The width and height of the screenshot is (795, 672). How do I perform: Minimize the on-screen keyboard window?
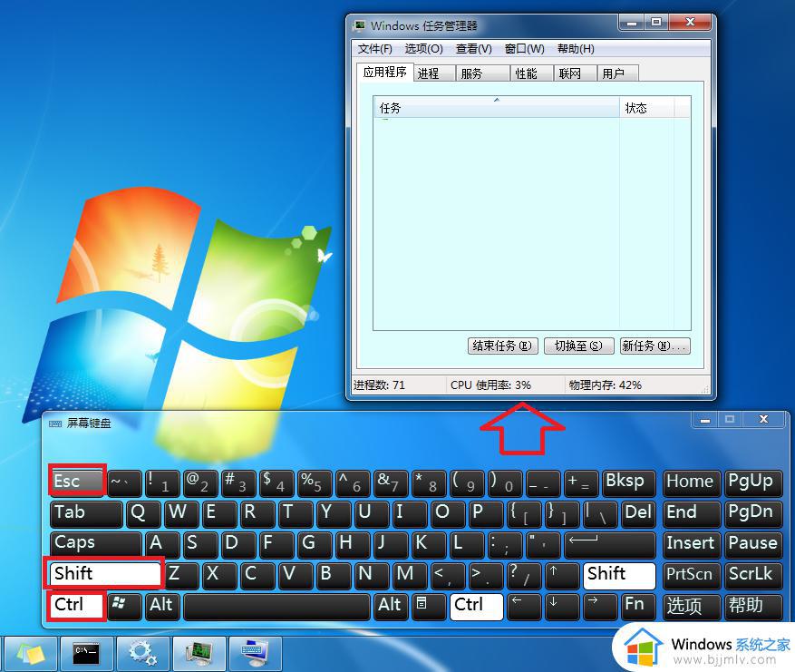pos(704,420)
